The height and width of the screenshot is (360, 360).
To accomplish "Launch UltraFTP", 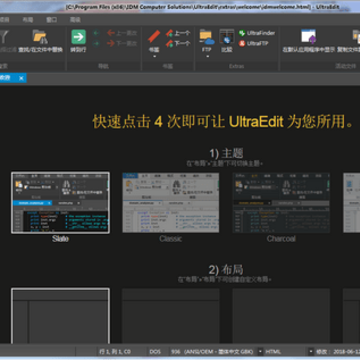I will [x=254, y=43].
